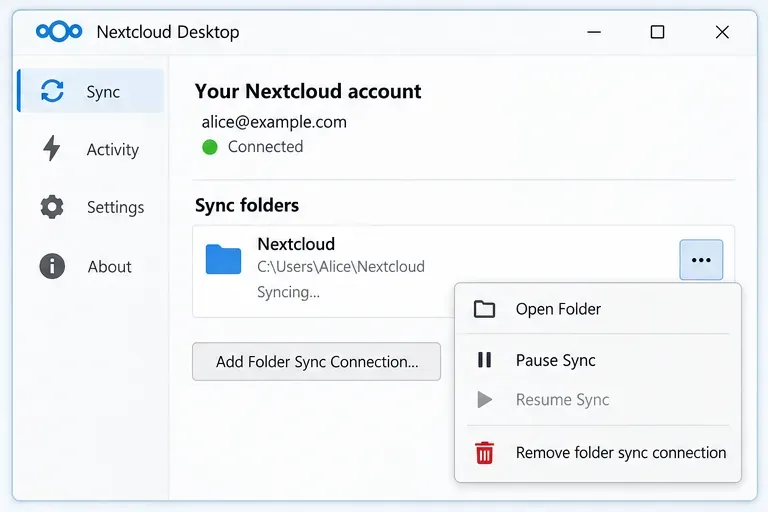Choose Open Folder from context menu

point(598,309)
